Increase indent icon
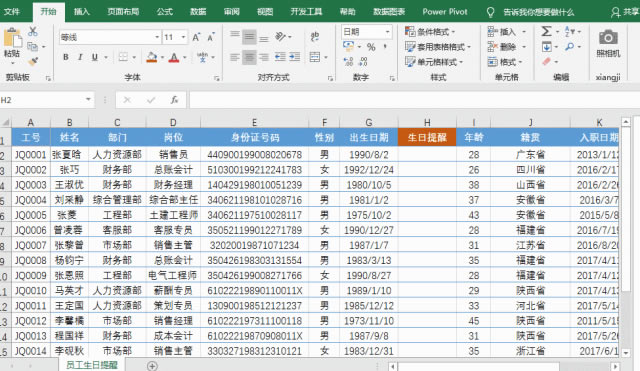This screenshot has width=640, height=371. click(x=295, y=57)
